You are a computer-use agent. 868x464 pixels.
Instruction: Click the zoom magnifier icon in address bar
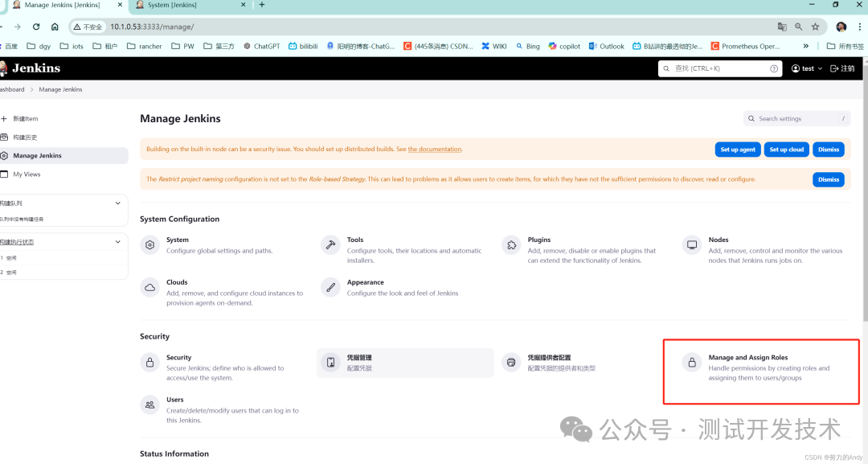(799, 27)
